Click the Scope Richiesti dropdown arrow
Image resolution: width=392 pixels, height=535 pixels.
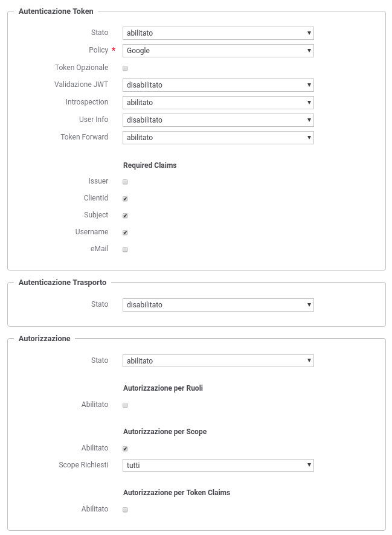tap(309, 465)
